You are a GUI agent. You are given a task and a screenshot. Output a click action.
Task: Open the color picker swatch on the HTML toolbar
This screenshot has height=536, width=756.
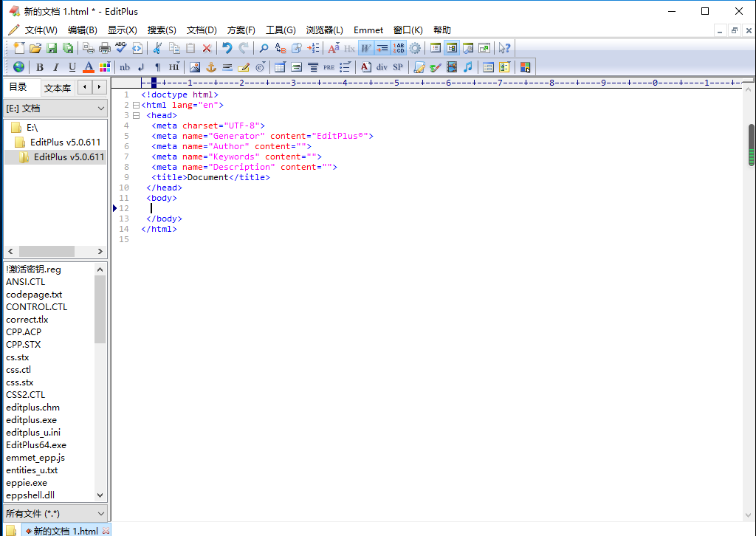point(103,67)
